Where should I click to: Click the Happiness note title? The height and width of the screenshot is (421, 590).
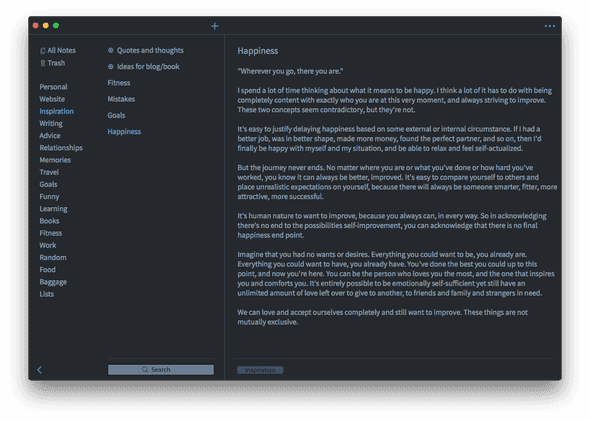tap(258, 51)
